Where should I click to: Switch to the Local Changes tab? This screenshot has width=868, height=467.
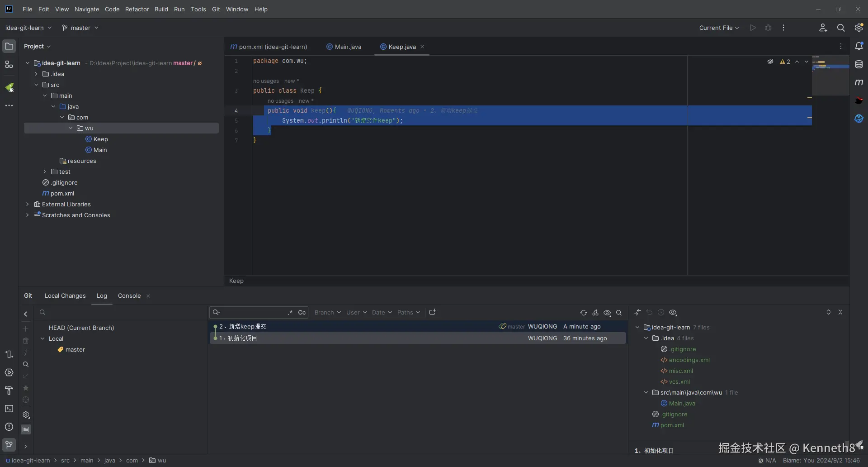(x=65, y=296)
